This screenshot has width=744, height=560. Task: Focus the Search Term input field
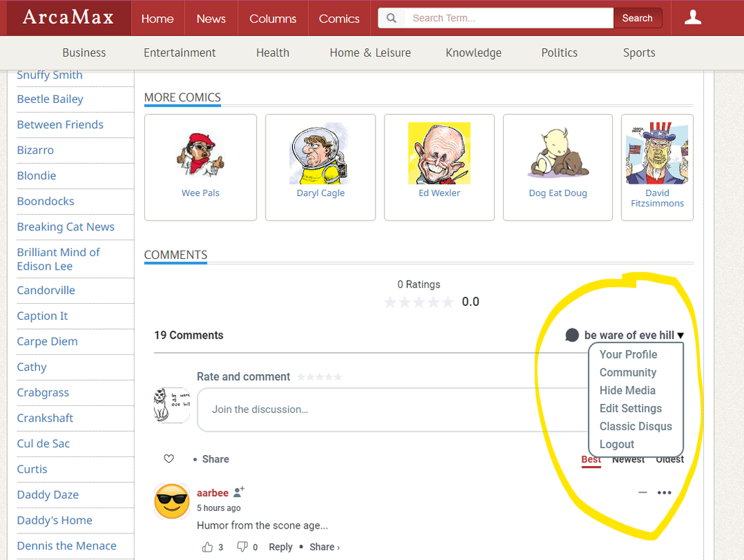click(509, 18)
